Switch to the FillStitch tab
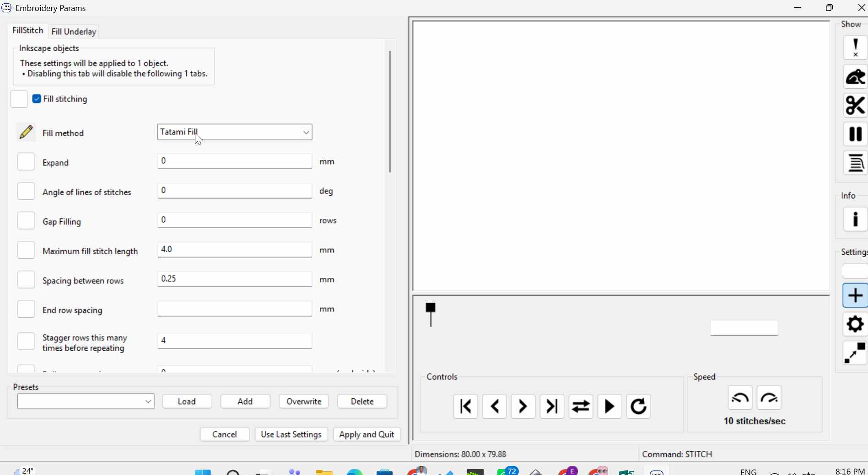Screen dimensions: 868x475 27,30
